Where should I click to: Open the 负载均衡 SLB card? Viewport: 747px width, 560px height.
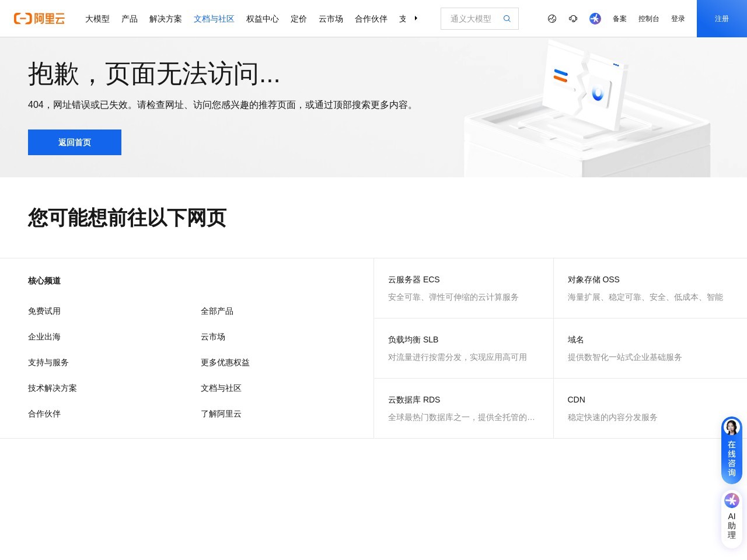[x=463, y=348]
